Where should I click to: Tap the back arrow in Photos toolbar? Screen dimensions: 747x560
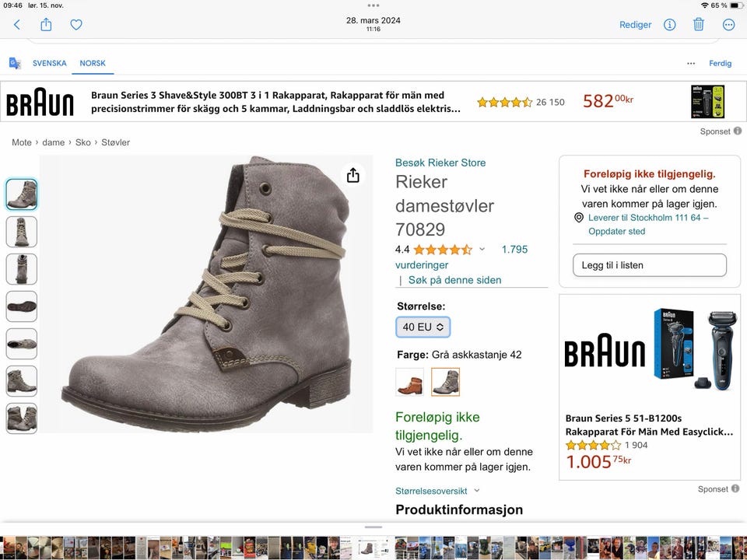coord(17,25)
